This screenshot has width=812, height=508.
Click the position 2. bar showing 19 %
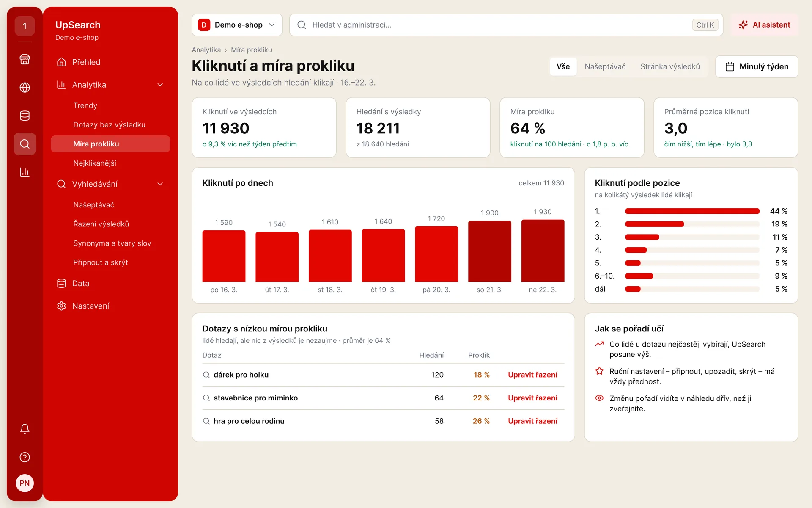654,224
